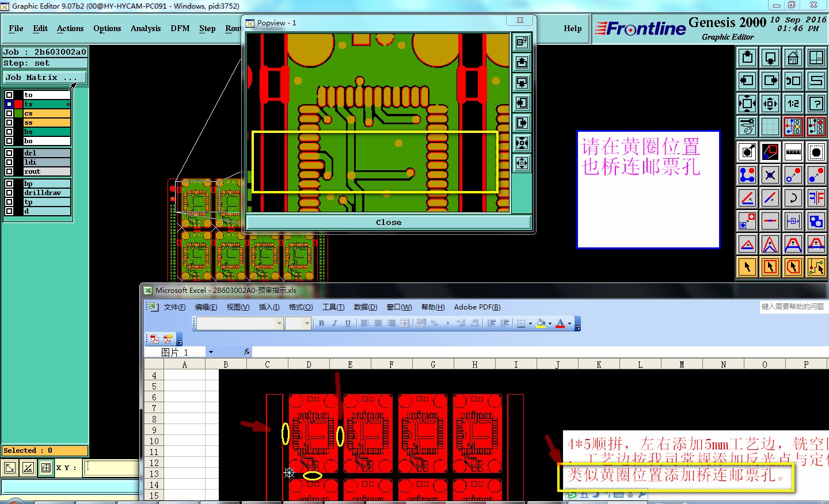Screen dimensions: 829x504
Task: Toggle the 'ts' layer checkbox
Action: (x=9, y=104)
